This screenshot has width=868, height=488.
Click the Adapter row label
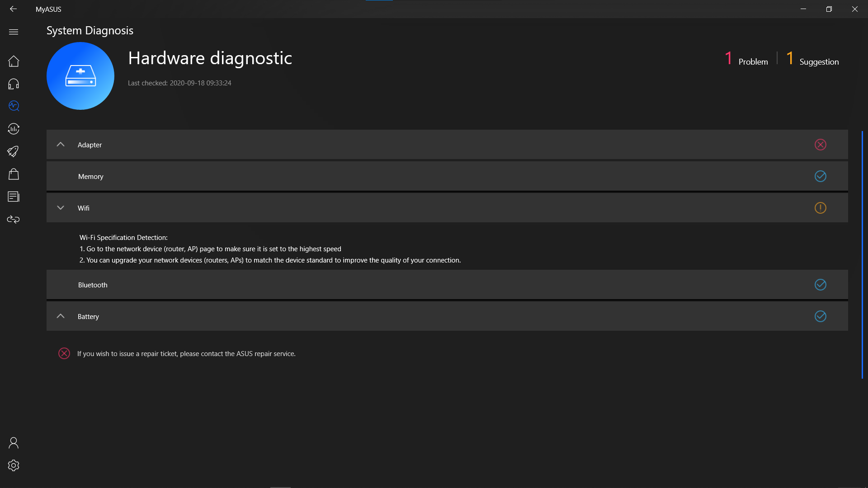(90, 145)
